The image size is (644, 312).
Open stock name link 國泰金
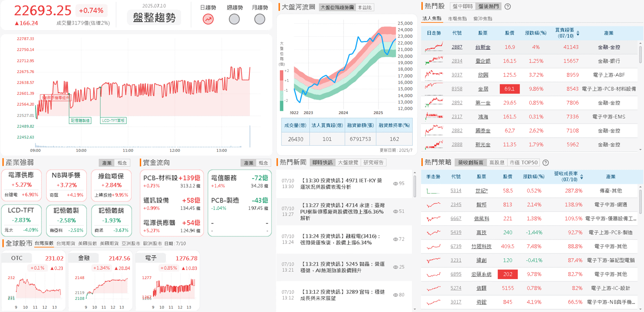pos(483,130)
